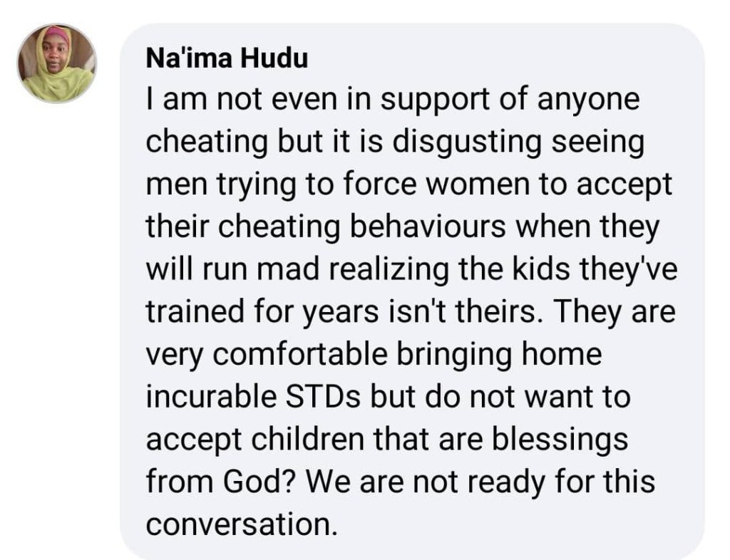Click the final word "conversation."
The image size is (730, 560).
241,524
